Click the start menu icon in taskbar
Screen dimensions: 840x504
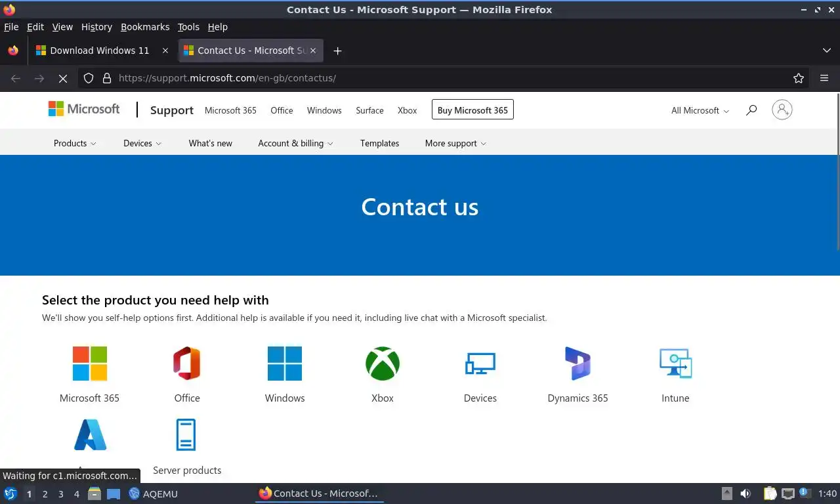pyautogui.click(x=10, y=493)
